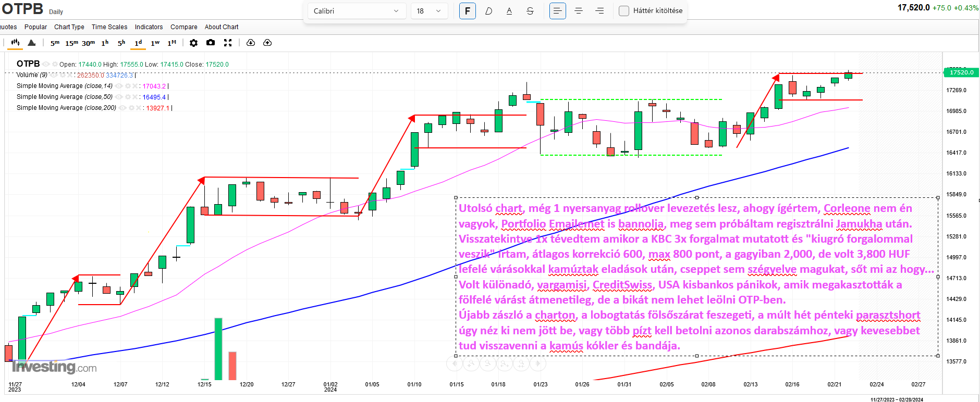This screenshot has height=402, width=980.
Task: Open the Compare menu
Action: point(184,27)
